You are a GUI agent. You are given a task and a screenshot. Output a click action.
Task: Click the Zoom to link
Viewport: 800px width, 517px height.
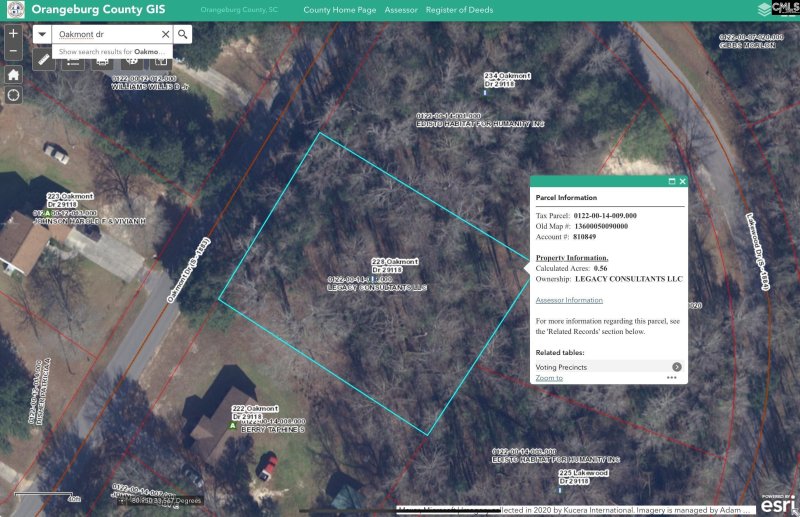[549, 378]
